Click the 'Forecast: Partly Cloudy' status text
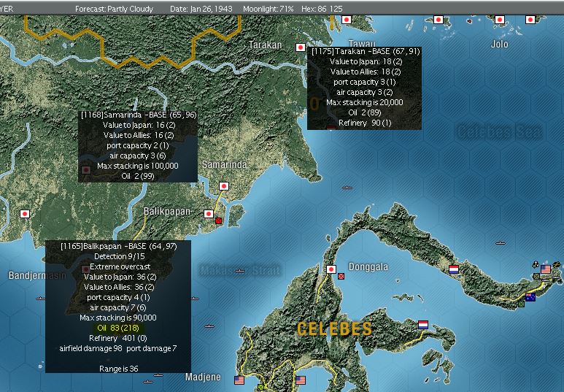The height and width of the screenshot is (392, 564). 114,9
